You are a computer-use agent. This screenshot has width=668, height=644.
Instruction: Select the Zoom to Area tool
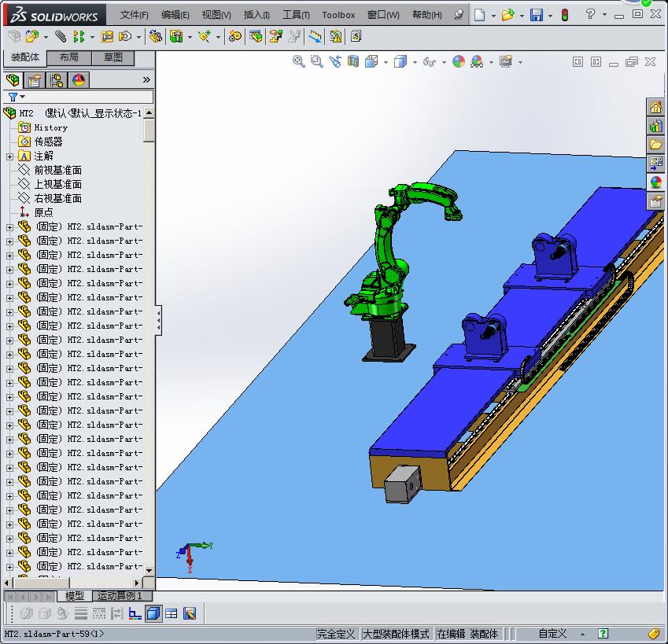pyautogui.click(x=316, y=61)
